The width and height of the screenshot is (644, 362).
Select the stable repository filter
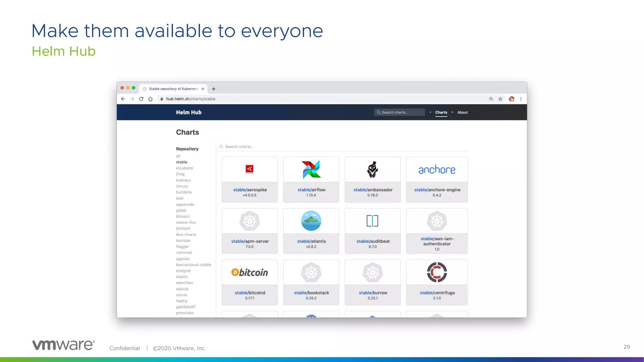pyautogui.click(x=181, y=162)
